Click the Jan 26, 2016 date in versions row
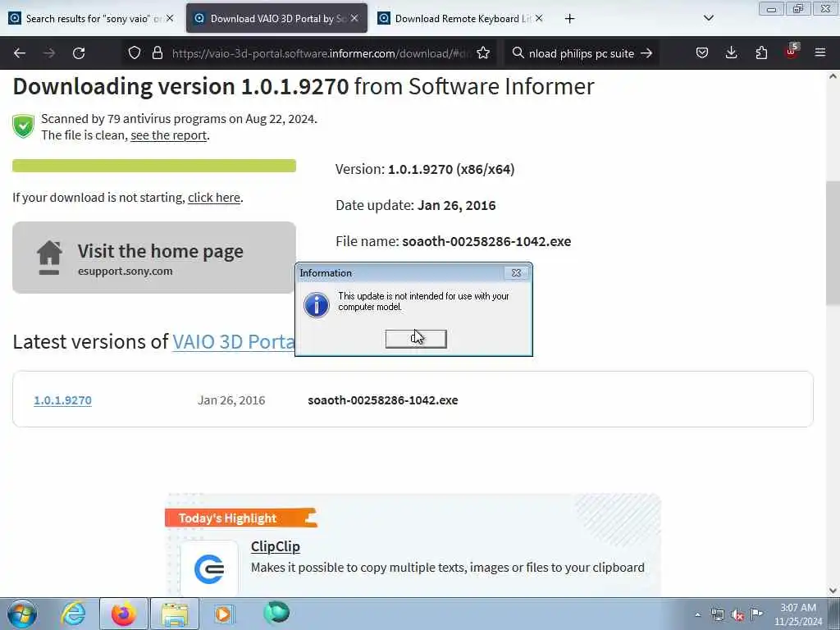Image resolution: width=840 pixels, height=630 pixels. (231, 400)
